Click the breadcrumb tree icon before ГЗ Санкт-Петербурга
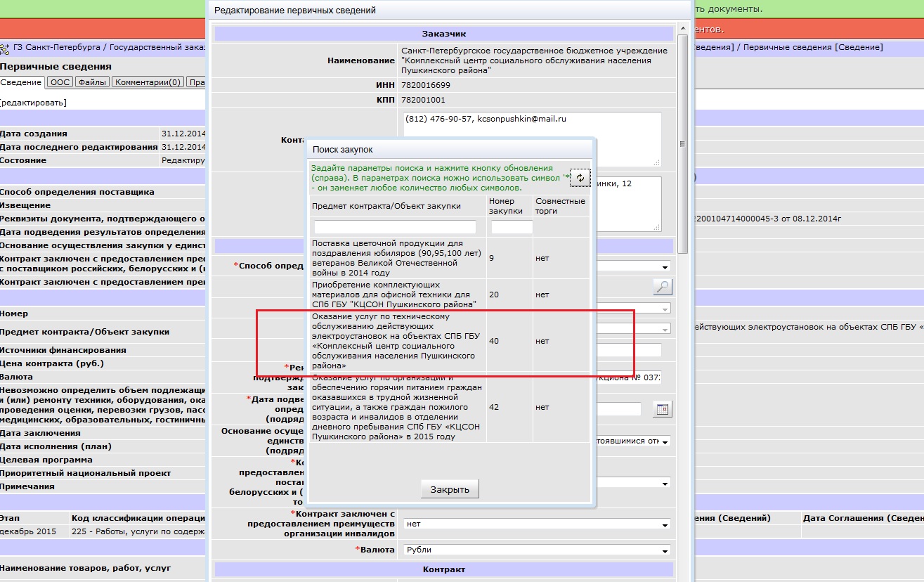The image size is (924, 582). click(6, 48)
